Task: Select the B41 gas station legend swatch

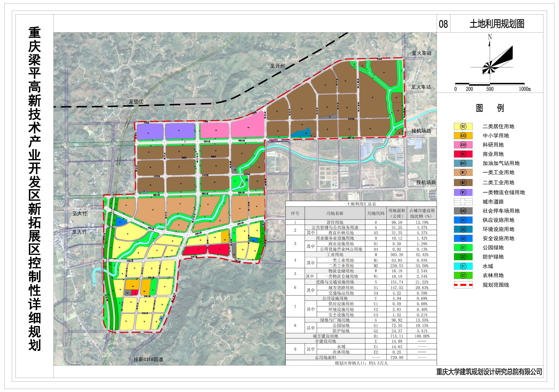Action: 463,163
